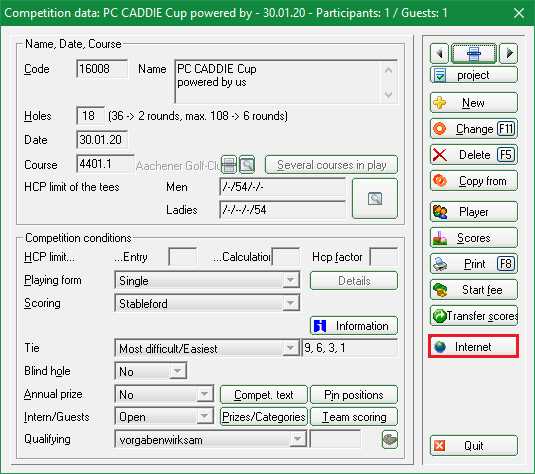Viewport: 535px width, 474px height.
Task: Click the list icon beside course name
Action: click(x=229, y=165)
